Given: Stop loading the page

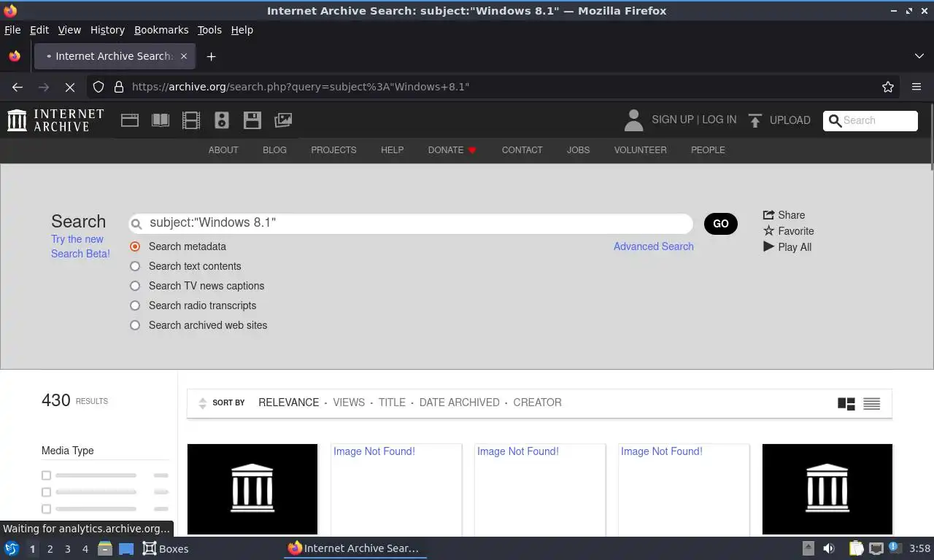Looking at the screenshot, I should click(x=70, y=87).
